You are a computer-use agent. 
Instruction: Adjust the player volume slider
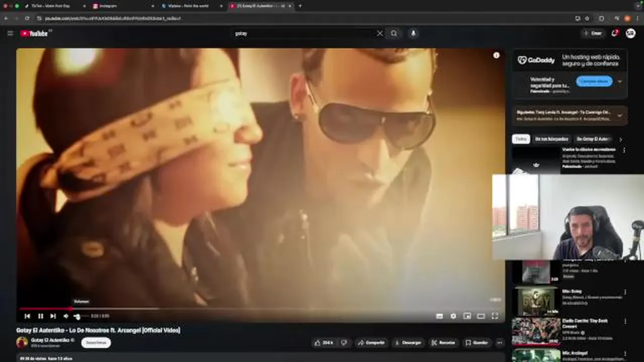click(x=80, y=316)
